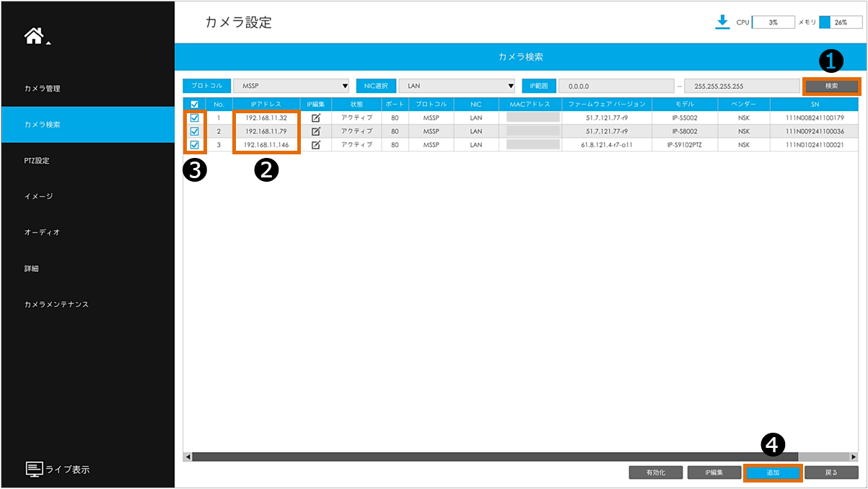Click the scrollbar left arrow
Screen dimensions: 868x489
[x=188, y=457]
